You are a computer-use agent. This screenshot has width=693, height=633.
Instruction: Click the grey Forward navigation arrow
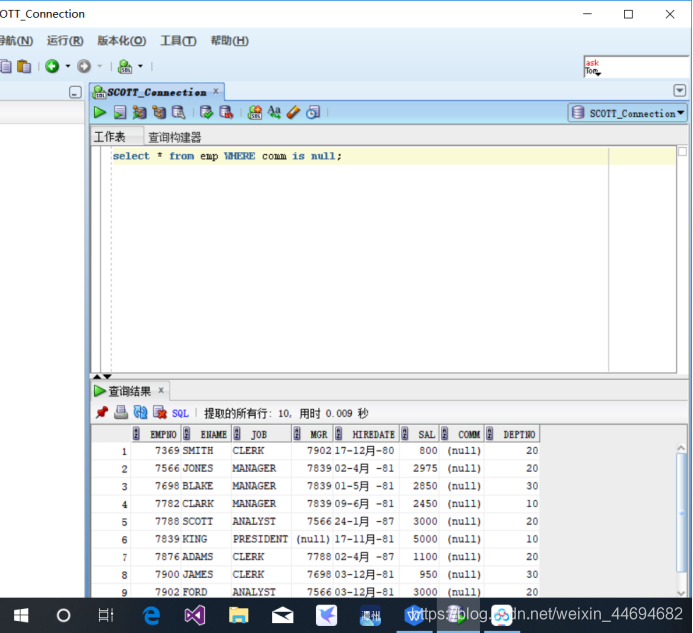[x=84, y=66]
